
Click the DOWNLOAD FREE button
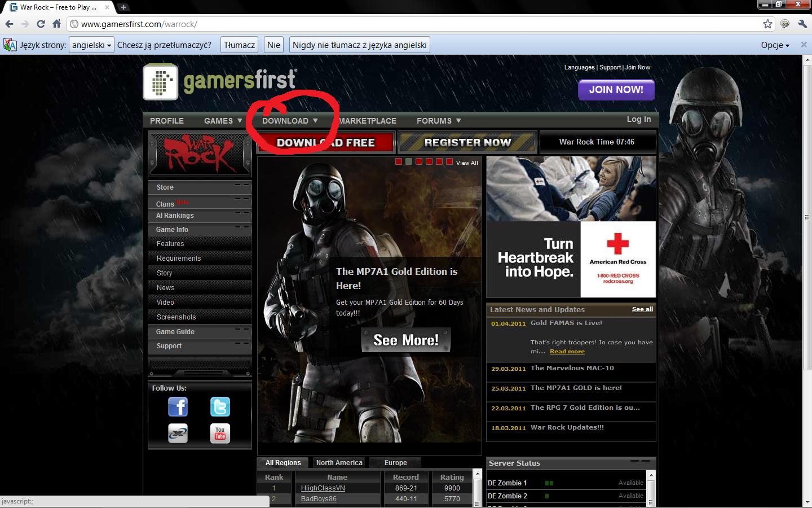325,143
